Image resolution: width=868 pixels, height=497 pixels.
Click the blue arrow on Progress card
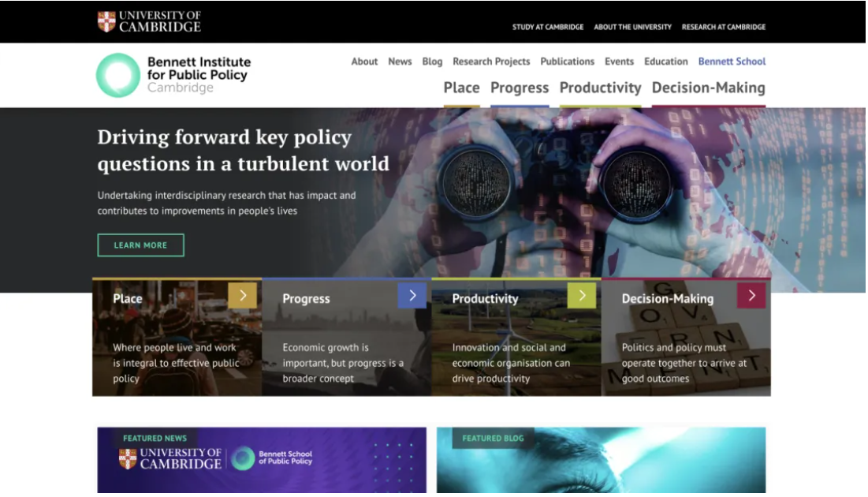[x=412, y=295]
